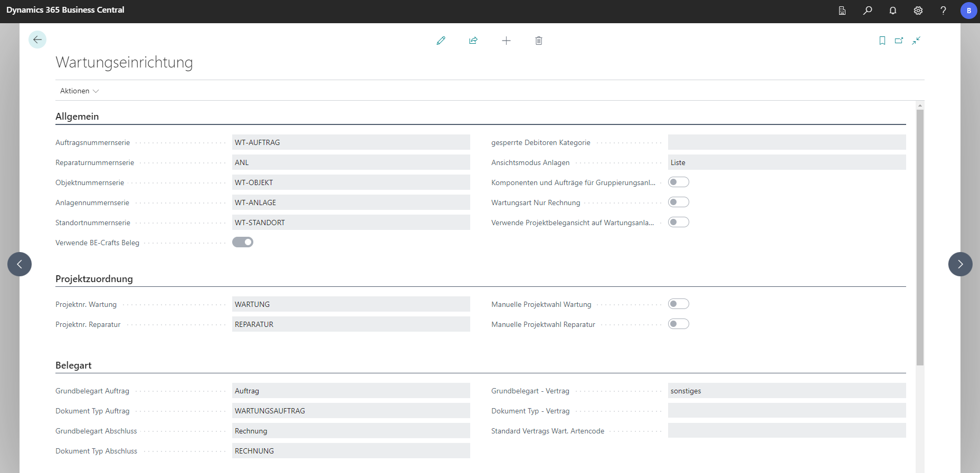Click Dokument Typ Abschluss field RECHNUNG
Image resolution: width=980 pixels, height=473 pixels.
point(351,451)
